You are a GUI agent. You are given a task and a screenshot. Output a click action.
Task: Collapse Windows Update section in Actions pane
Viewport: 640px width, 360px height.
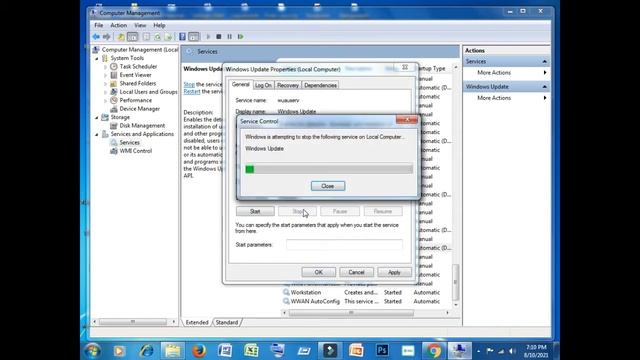pos(544,87)
